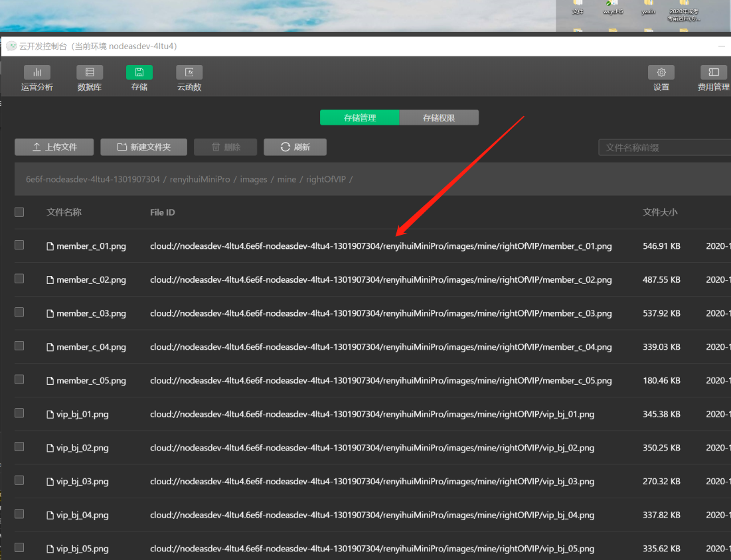Open the 运营分析 analytics icon

(37, 72)
